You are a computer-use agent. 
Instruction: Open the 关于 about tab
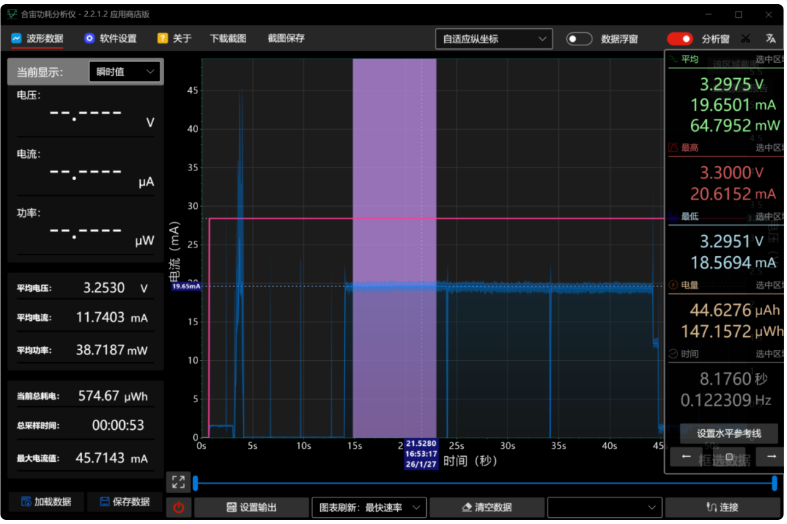(x=174, y=39)
